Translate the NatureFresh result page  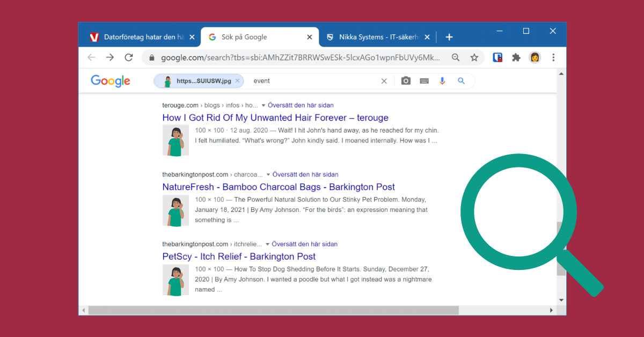305,174
